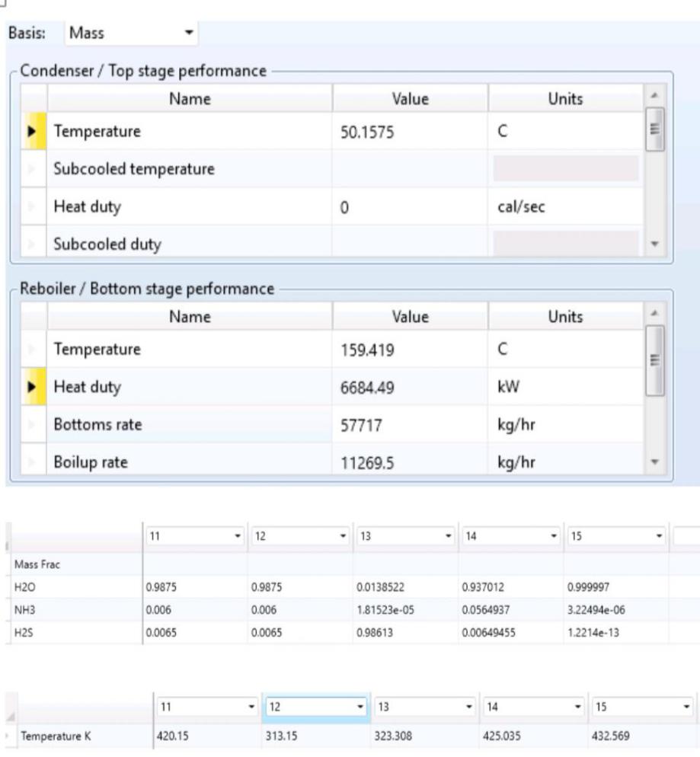The image size is (700, 757).
Task: Click the Name column header in condenser table
Action: click(190, 99)
